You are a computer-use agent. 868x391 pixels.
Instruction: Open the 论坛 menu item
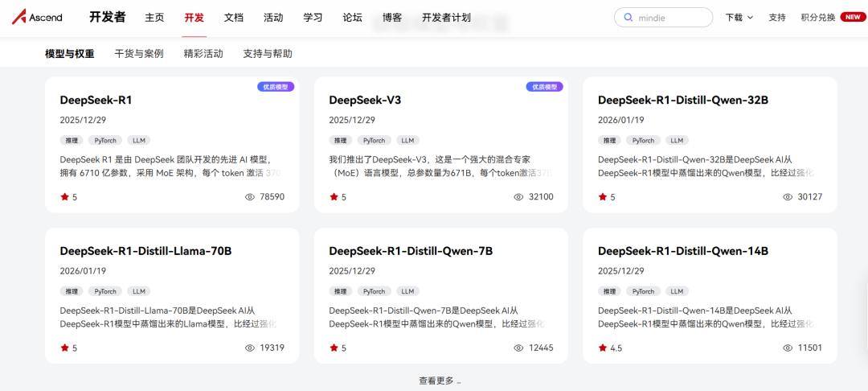coord(352,18)
